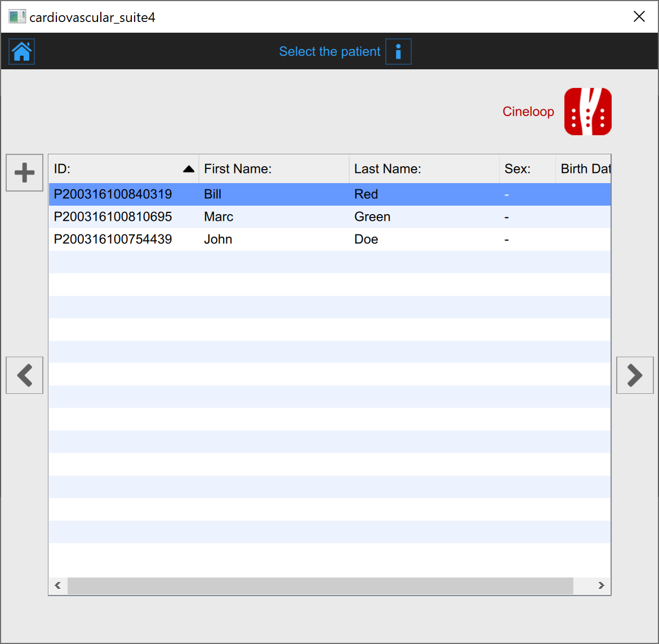
Task: Click the red Cineloop app icon
Action: [x=587, y=112]
